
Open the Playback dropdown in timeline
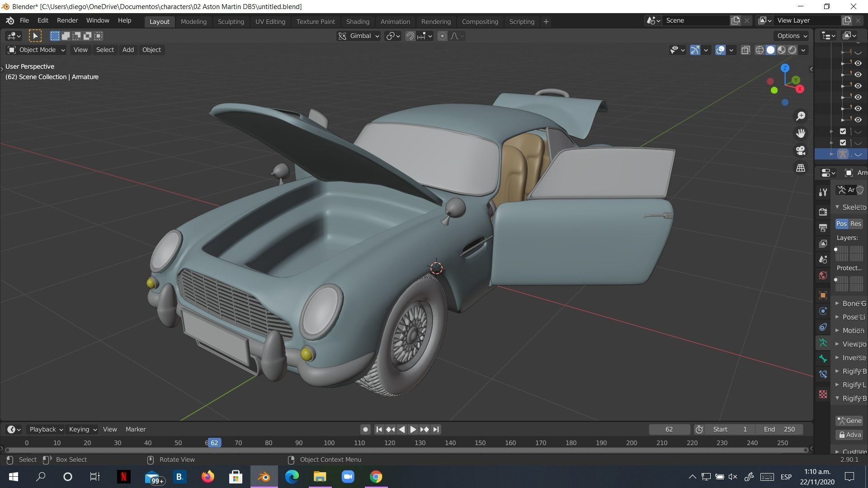point(46,429)
